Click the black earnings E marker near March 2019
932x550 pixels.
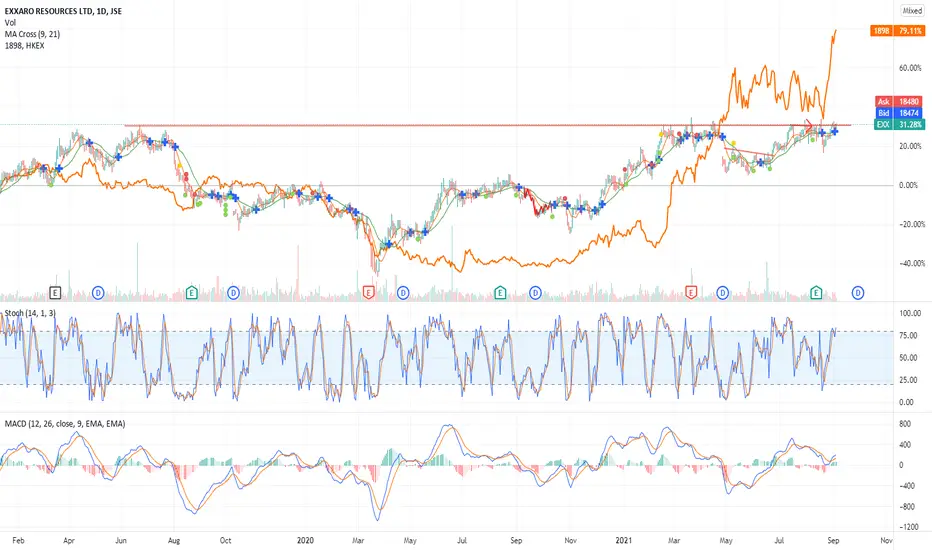point(55,293)
